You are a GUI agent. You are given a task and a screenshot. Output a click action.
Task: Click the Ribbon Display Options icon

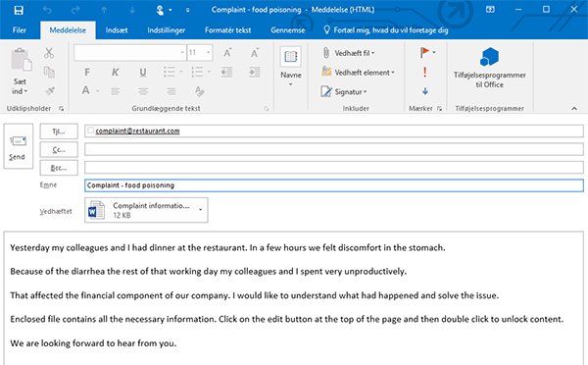coord(490,10)
